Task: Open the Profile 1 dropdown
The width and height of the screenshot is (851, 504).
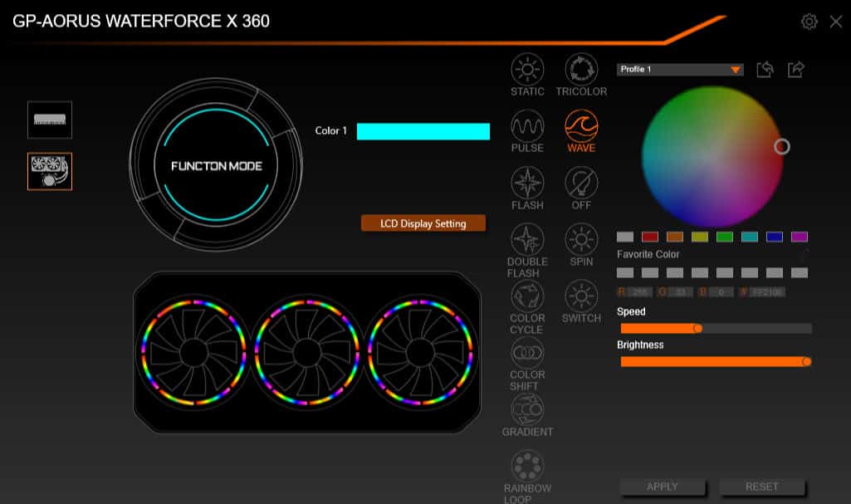Action: (680, 70)
